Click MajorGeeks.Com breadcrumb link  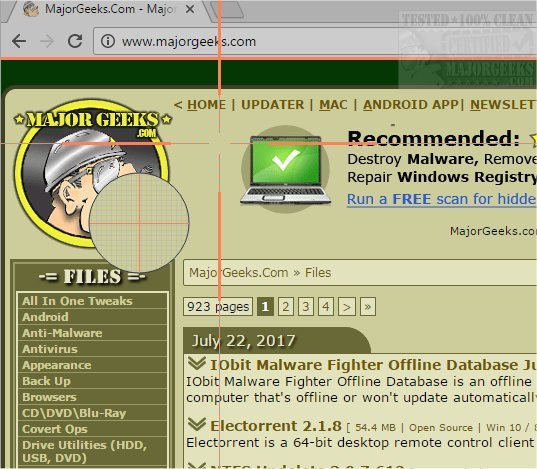click(x=239, y=273)
